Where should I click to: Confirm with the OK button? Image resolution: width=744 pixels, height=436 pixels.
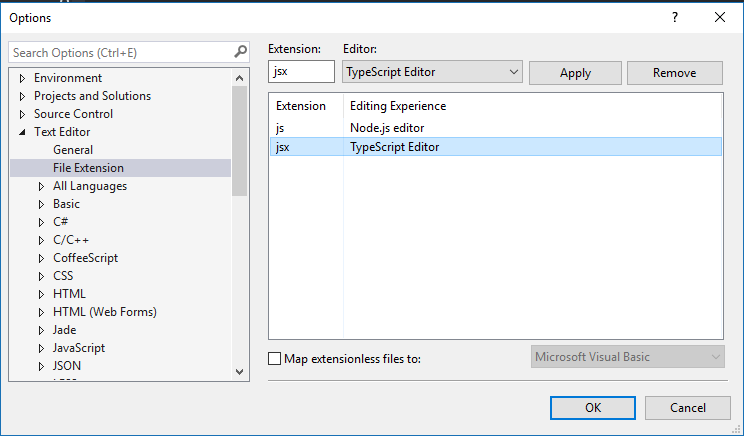(593, 407)
